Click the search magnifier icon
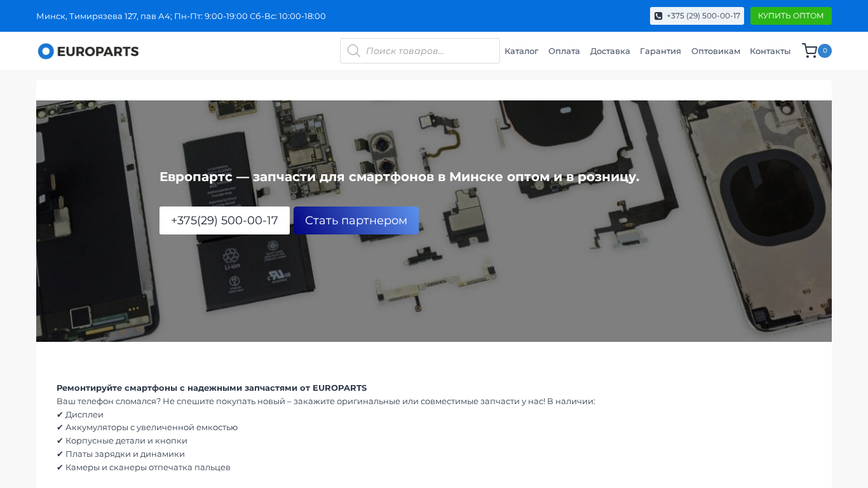The width and height of the screenshot is (868, 488). pyautogui.click(x=353, y=51)
